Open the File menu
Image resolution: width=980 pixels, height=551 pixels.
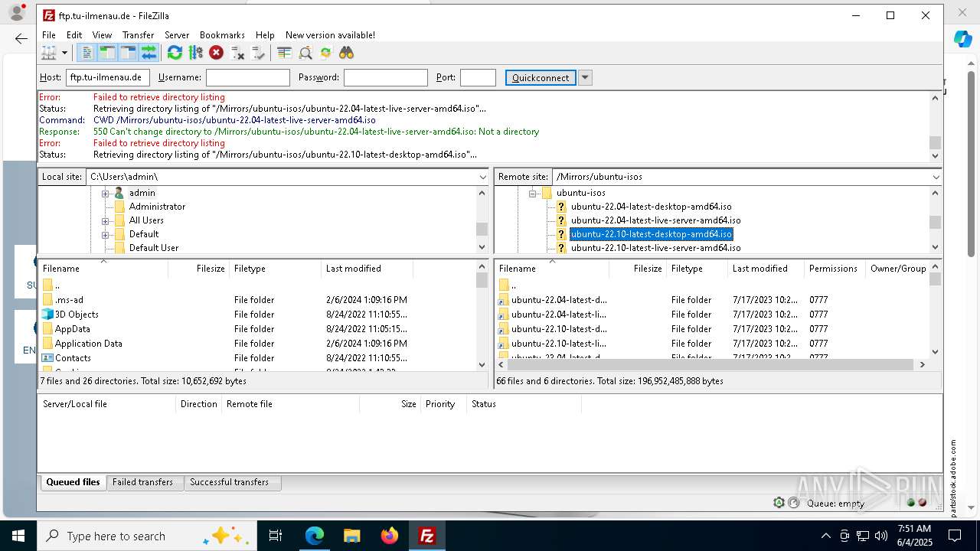point(49,35)
